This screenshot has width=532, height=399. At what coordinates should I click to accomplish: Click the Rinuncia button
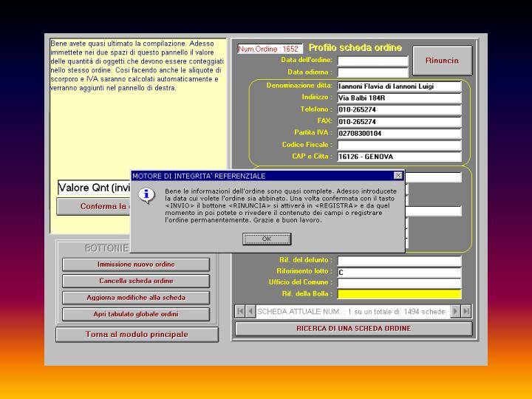click(441, 61)
